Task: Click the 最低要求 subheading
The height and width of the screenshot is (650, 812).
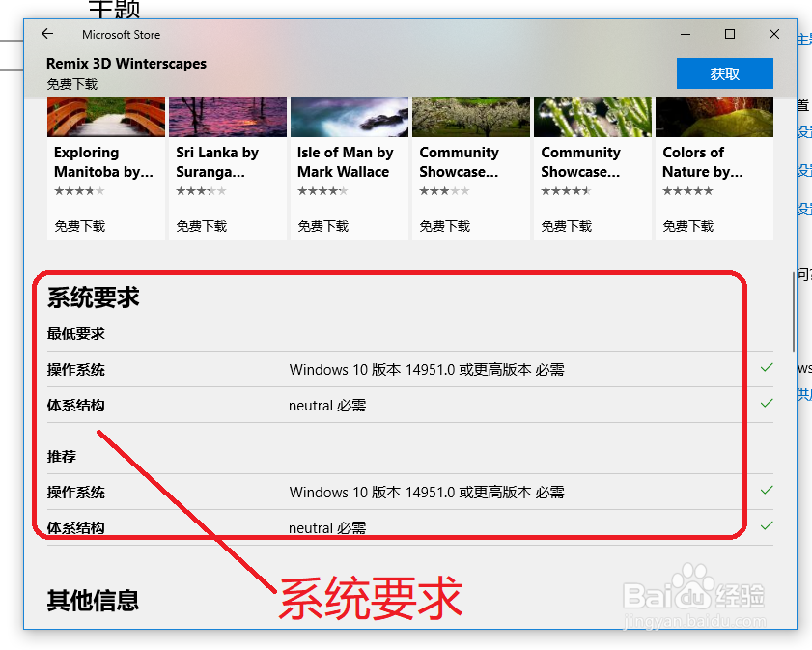Action: pos(75,334)
